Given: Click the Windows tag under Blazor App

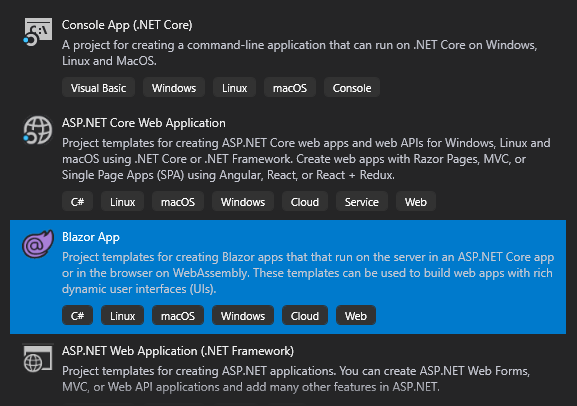Looking at the screenshot, I should [x=243, y=315].
